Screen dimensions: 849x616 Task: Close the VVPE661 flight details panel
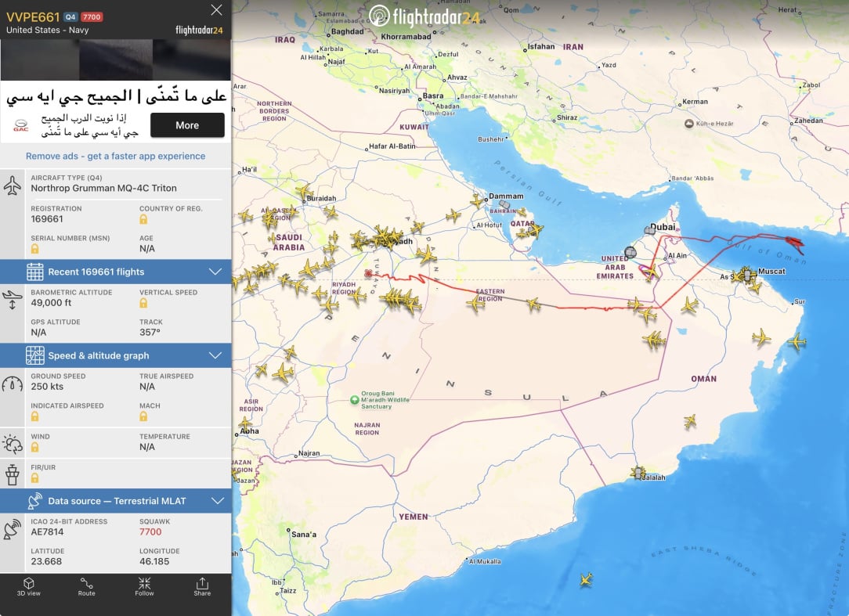pyautogui.click(x=217, y=9)
